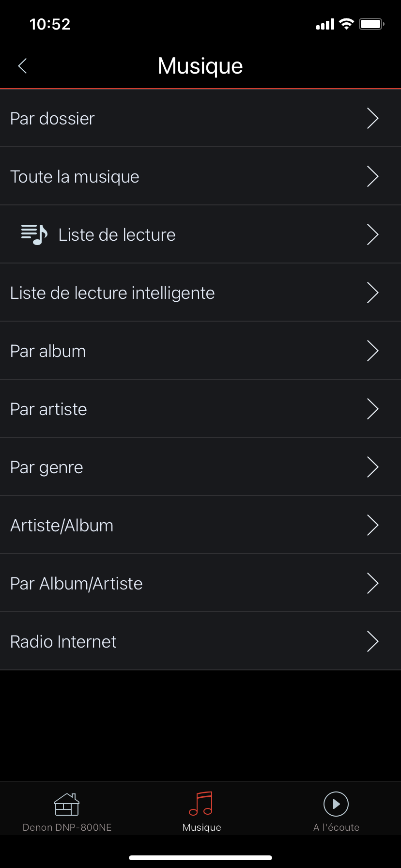Open the Par Album/Artiste entry

(77, 584)
